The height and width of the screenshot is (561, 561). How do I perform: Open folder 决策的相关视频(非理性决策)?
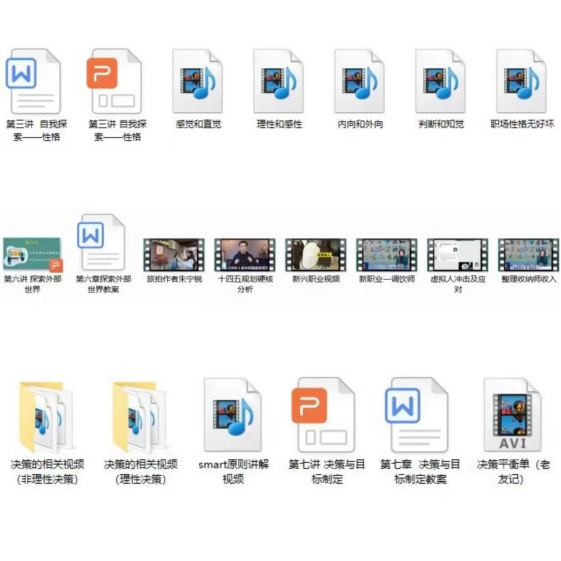pyautogui.click(x=47, y=417)
